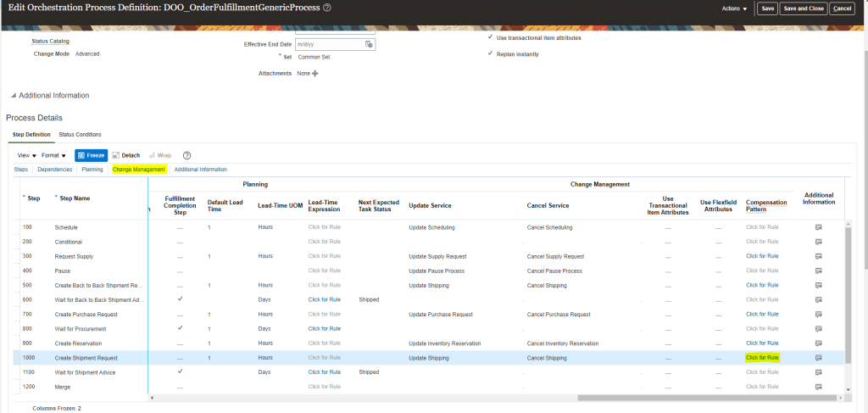Viewport: 868px width, 413px height.
Task: Open Additional Information icon for Create Shipment Request
Action: [x=818, y=358]
